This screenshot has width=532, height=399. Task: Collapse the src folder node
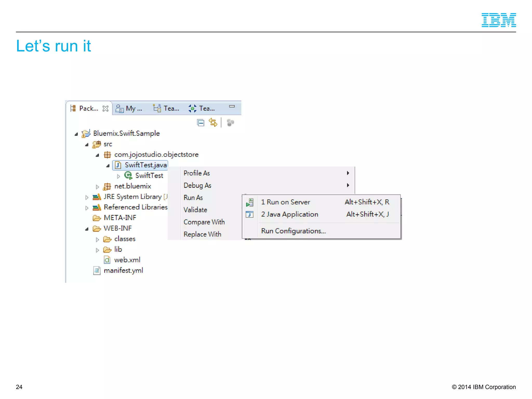87,145
